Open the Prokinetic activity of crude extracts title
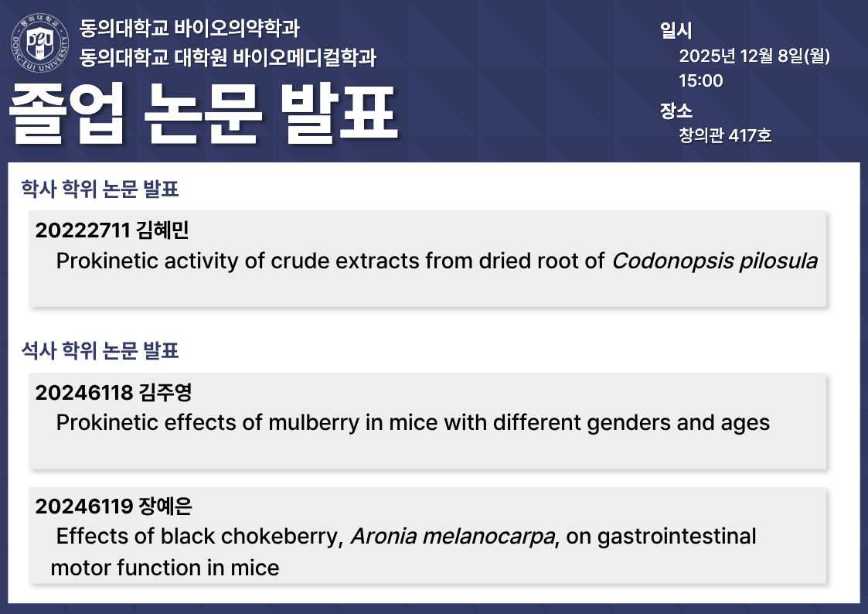The width and height of the screenshot is (868, 614). tap(330, 261)
